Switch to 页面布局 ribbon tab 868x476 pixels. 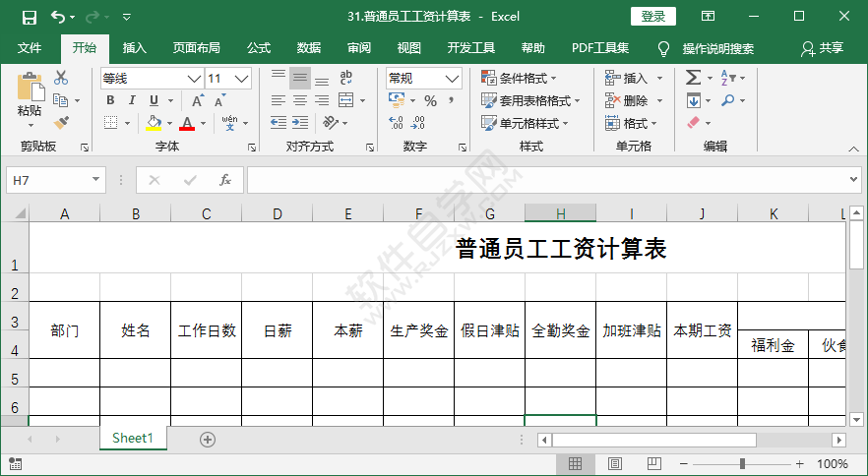[x=197, y=48]
